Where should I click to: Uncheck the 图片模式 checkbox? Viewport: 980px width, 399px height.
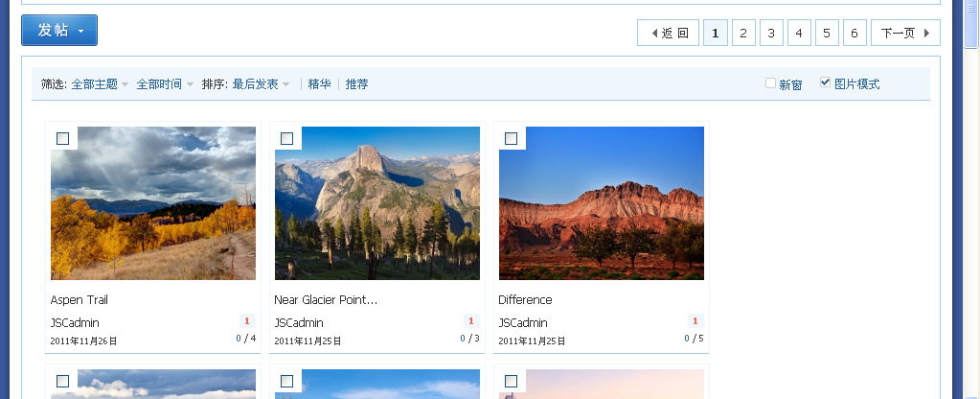[x=825, y=82]
